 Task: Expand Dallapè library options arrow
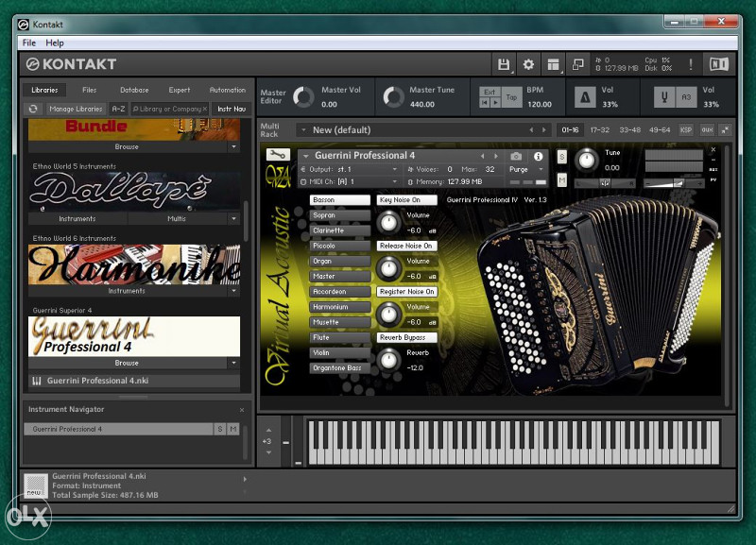click(x=233, y=219)
